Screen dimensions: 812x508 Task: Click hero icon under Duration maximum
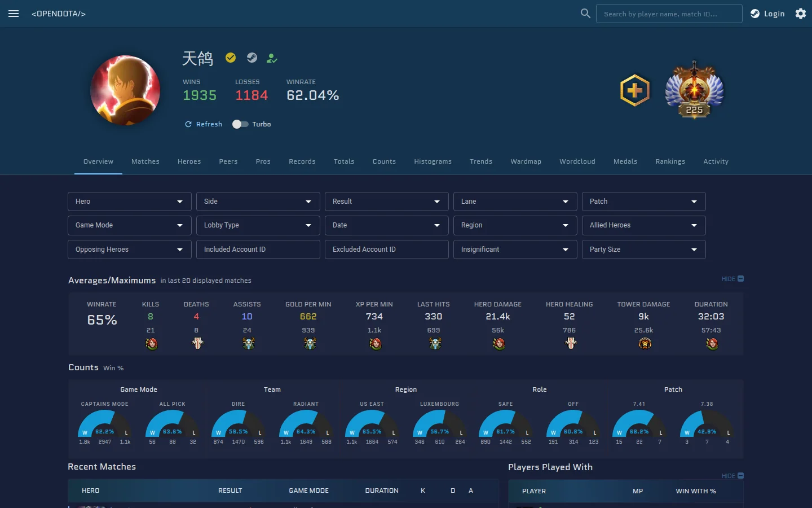click(x=712, y=343)
